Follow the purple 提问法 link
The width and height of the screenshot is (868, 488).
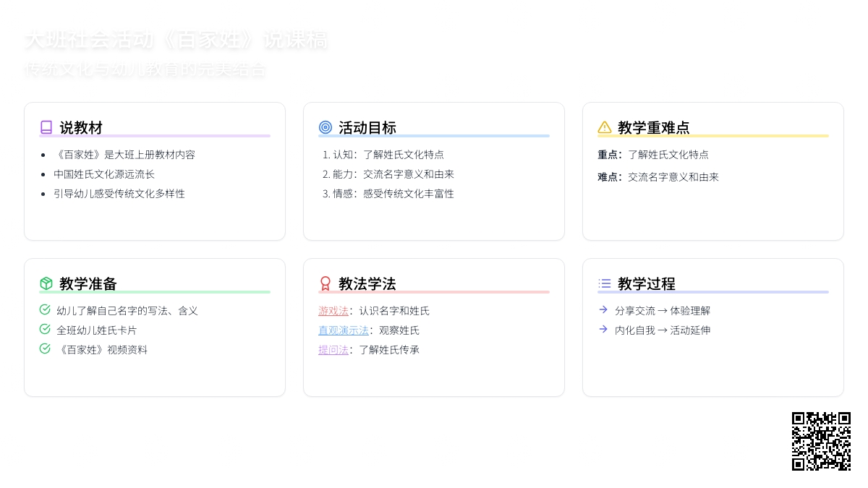[333, 350]
